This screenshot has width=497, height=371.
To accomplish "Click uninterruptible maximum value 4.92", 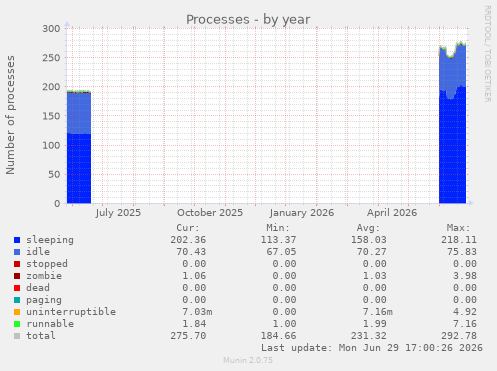I will pos(465,312).
